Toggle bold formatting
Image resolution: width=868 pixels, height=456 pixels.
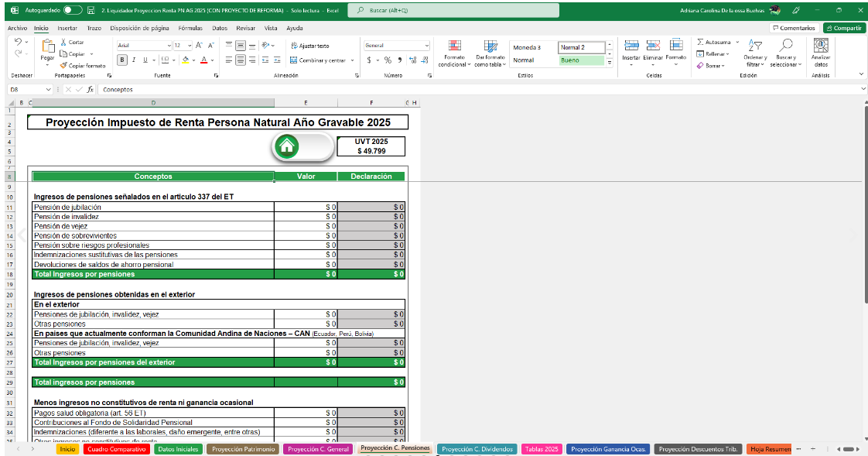point(123,60)
